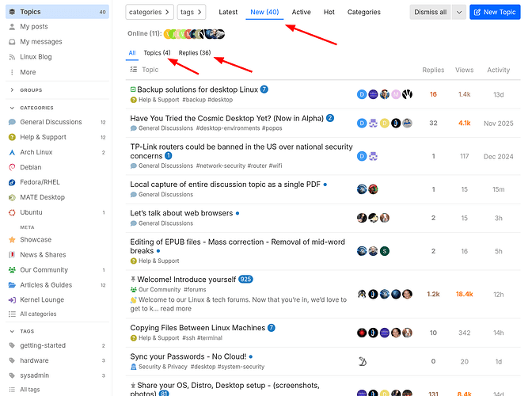Click the General Discussions chat bubble icon

pyautogui.click(x=12, y=122)
